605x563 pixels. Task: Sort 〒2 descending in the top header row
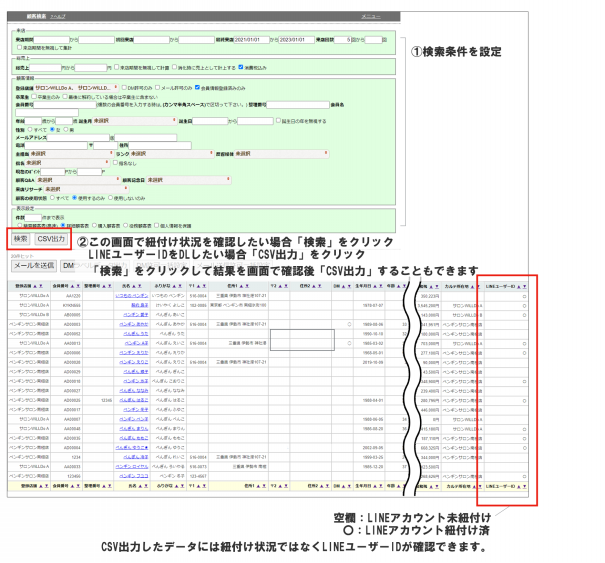(x=286, y=286)
